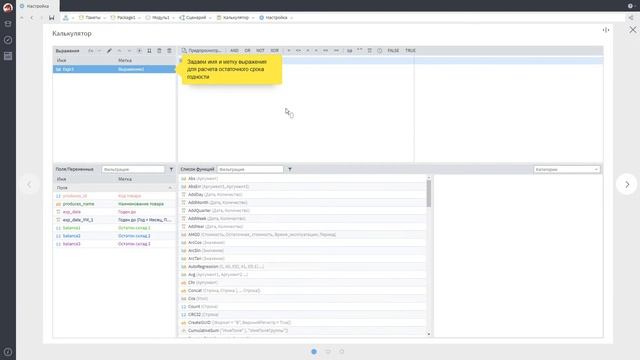Open the table/list icon in left sidebar
The width and height of the screenshot is (640, 360).
point(8,56)
